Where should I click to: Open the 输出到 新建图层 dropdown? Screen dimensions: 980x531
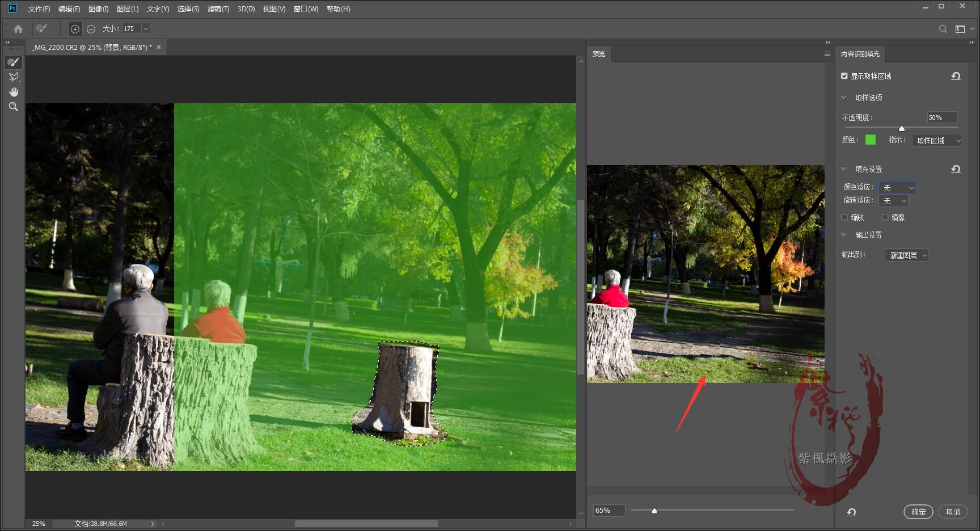(906, 255)
